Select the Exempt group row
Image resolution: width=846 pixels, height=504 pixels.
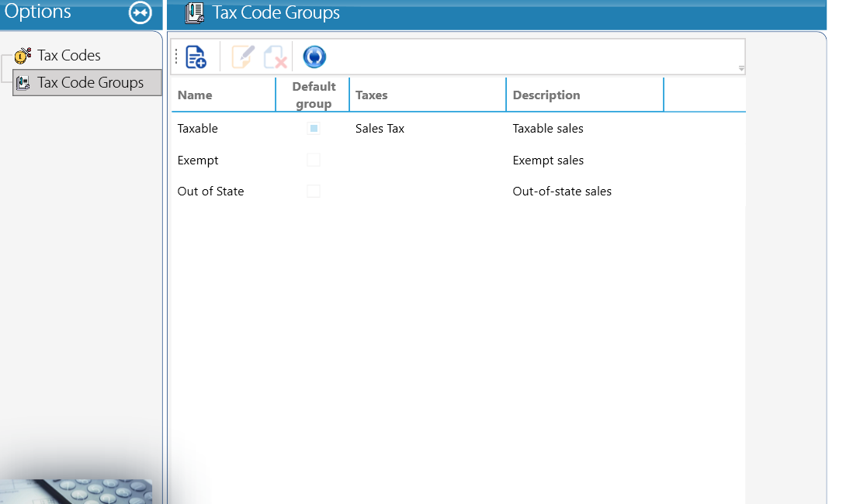[x=459, y=160]
